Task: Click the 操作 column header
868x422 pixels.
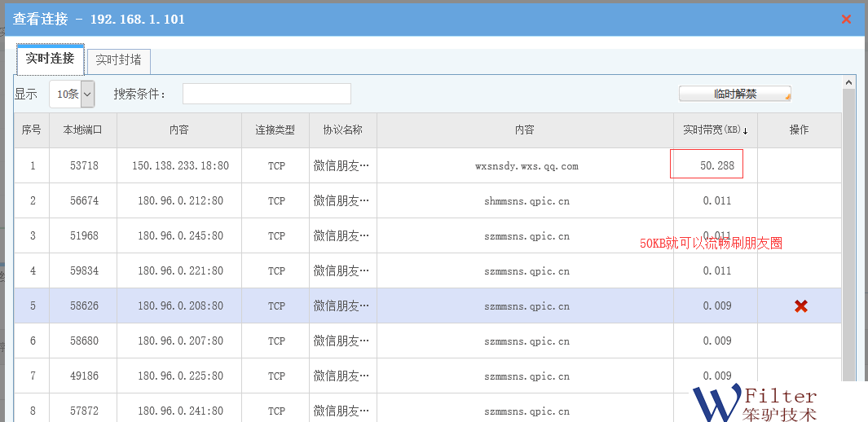Action: [799, 130]
